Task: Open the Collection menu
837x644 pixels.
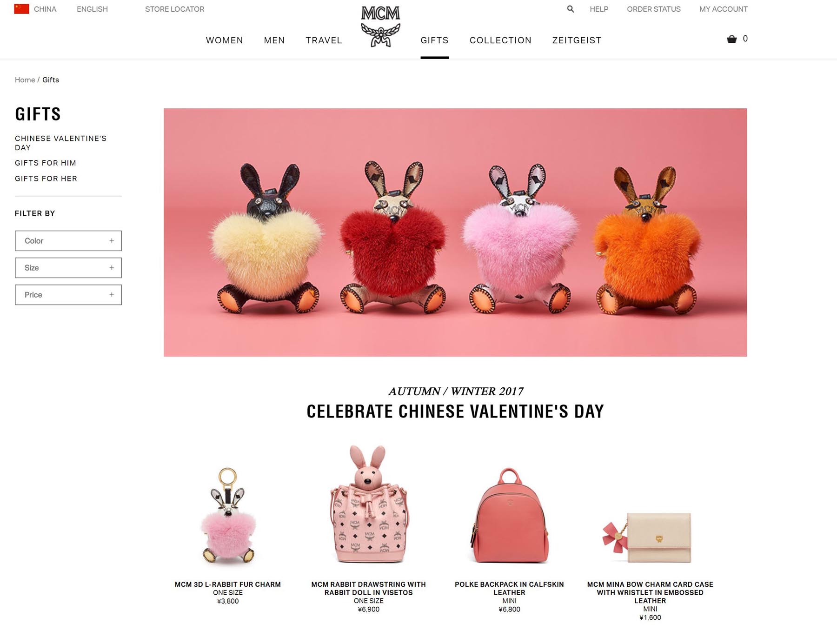Action: pos(500,40)
